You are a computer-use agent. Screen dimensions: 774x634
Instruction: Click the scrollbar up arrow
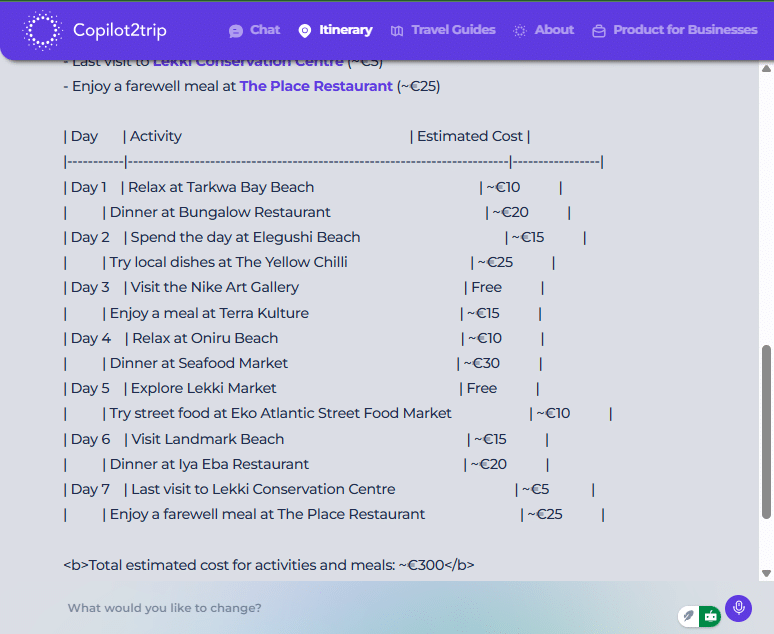[x=766, y=69]
